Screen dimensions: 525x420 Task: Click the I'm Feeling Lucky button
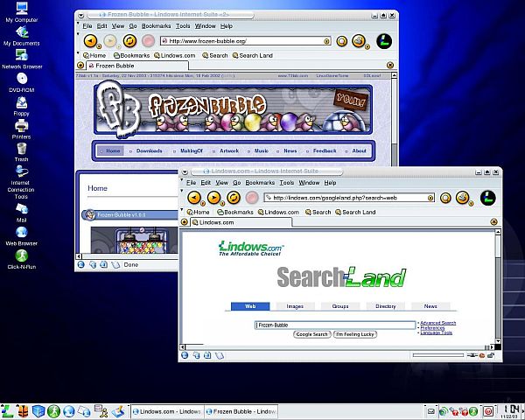click(x=354, y=334)
